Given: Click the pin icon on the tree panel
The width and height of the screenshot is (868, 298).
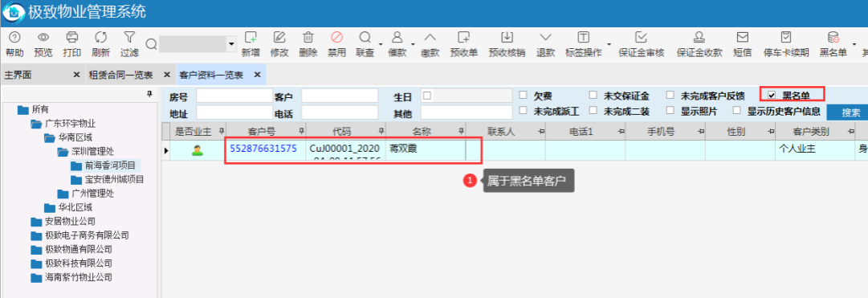Looking at the screenshot, I should 149,94.
